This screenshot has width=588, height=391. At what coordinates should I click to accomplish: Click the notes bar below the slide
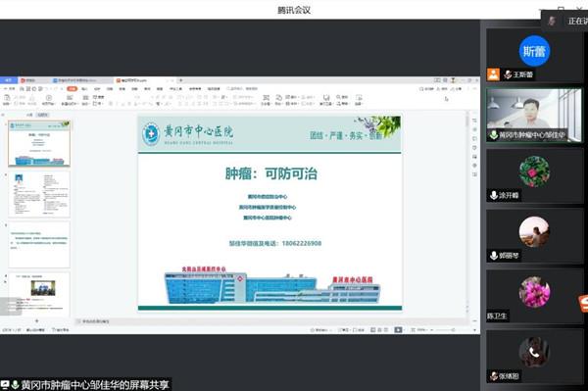click(270, 321)
